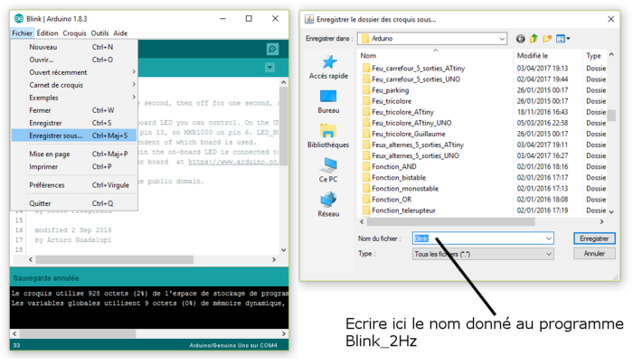The width and height of the screenshot is (633, 364).
Task: Click the Enregistrer button in the dialog
Action: [594, 238]
